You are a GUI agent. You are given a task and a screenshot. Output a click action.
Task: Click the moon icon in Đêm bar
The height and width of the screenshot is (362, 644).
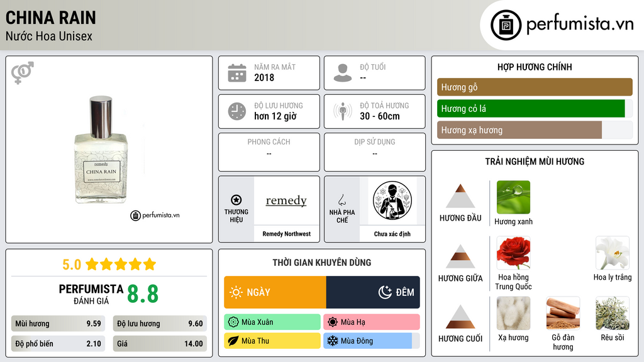385,292
